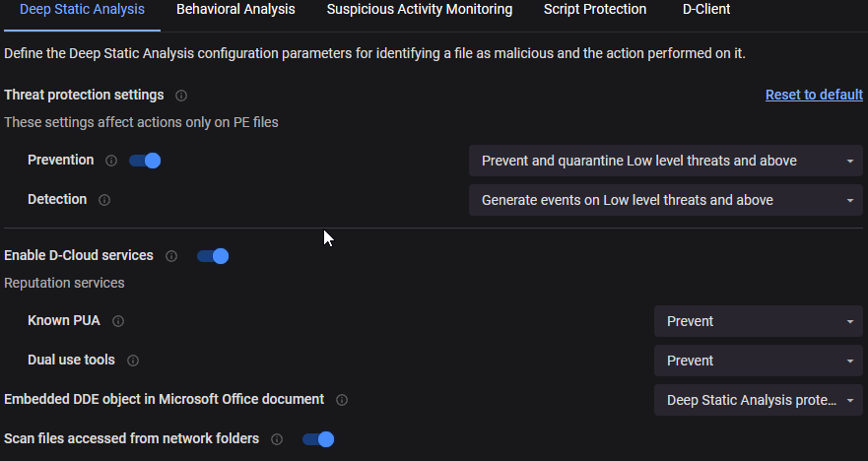Screen dimensions: 868x461
Task: Click info icon next to Threat protection settings
Action: pyautogui.click(x=181, y=96)
